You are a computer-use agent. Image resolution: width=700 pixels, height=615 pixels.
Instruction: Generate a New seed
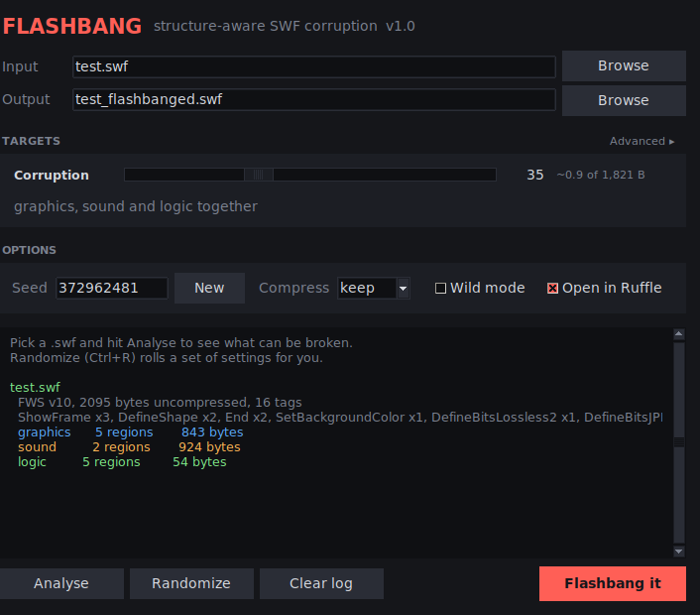click(x=209, y=288)
